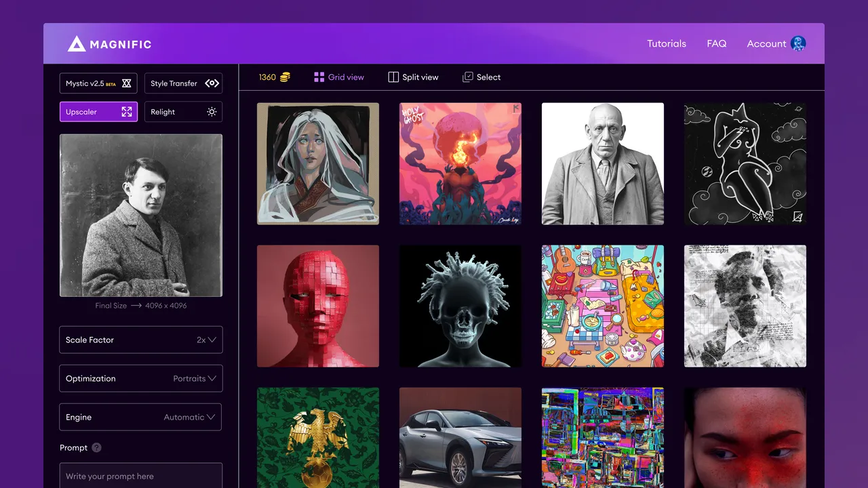Click the Upscaler expand arrows icon

pyautogui.click(x=127, y=112)
